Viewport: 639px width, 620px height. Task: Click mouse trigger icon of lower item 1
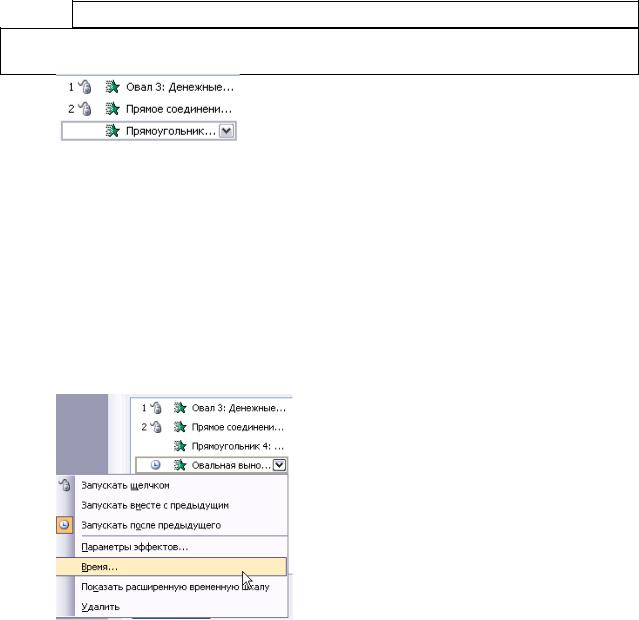coord(156,408)
